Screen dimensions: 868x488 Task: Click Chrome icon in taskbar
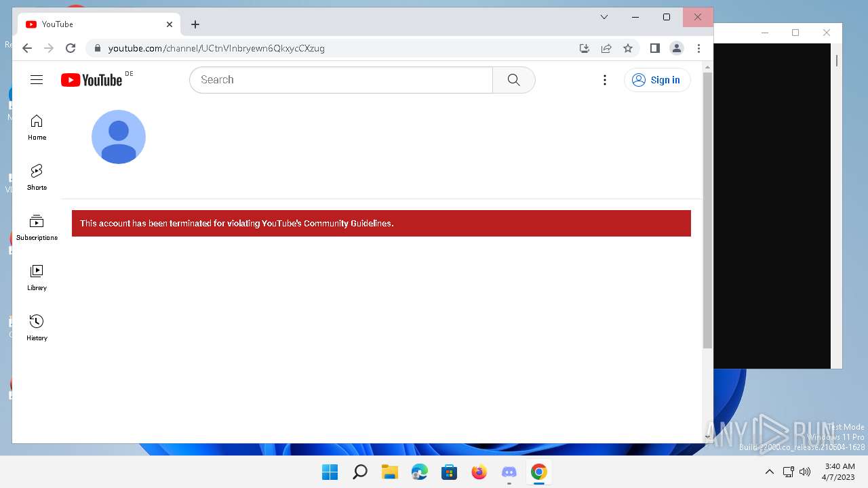coord(539,472)
